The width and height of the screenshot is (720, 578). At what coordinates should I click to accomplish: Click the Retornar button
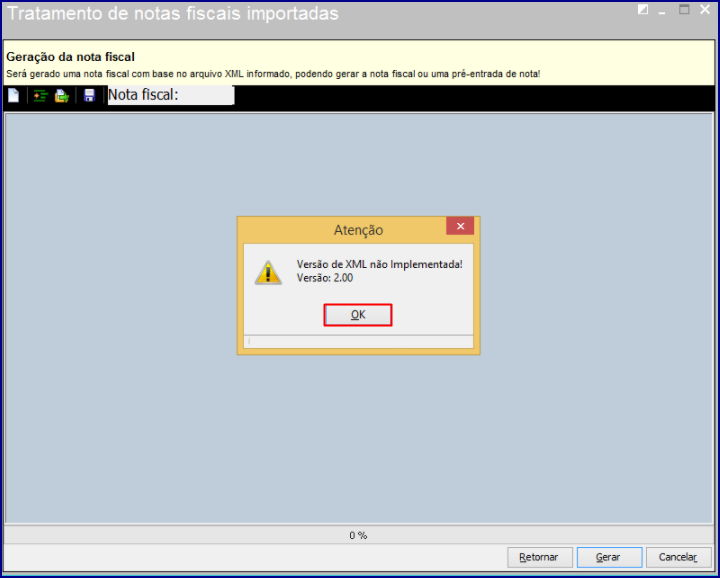[x=540, y=557]
